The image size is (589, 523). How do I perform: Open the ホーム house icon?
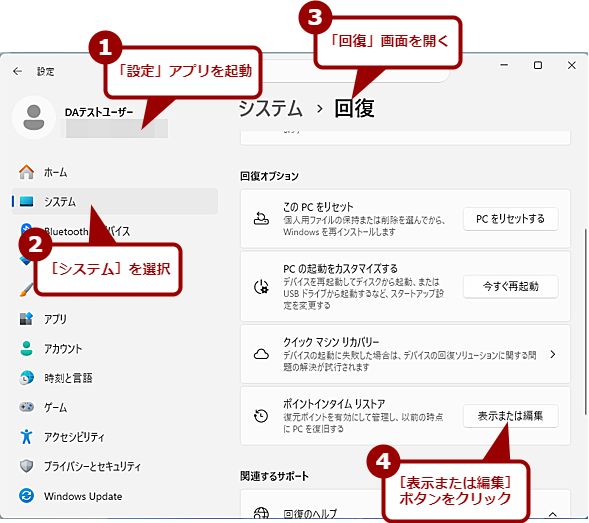click(26, 172)
